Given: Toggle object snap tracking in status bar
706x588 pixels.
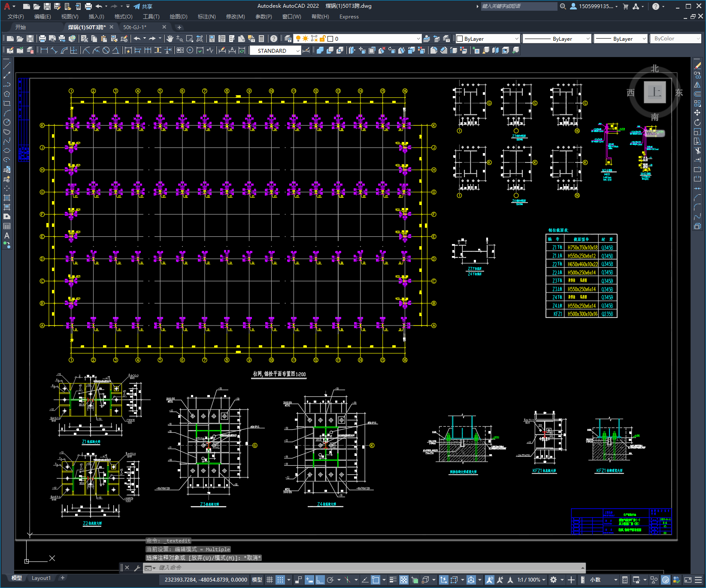Looking at the screenshot, I should point(365,580).
